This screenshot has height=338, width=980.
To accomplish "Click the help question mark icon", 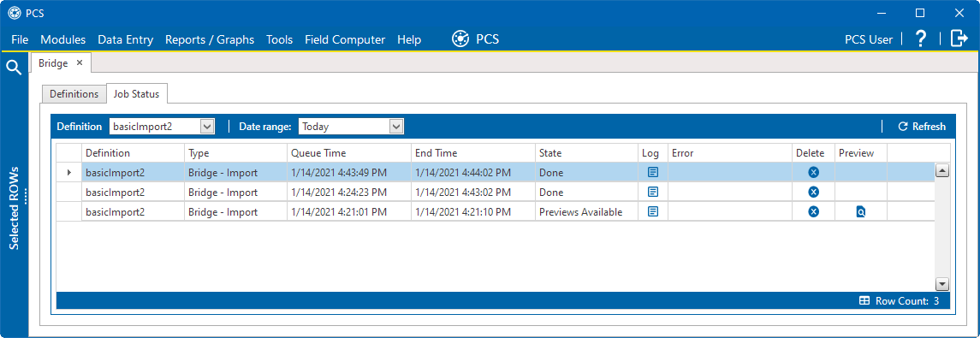I will 920,39.
